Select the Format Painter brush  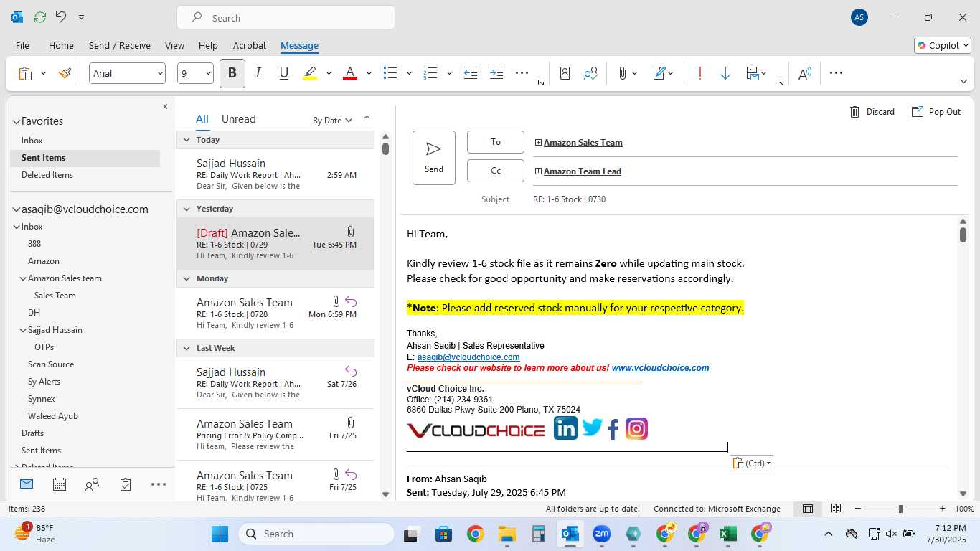click(x=65, y=73)
